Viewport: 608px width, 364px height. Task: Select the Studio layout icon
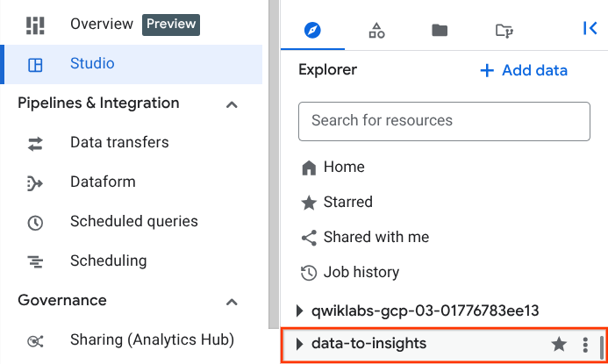click(x=35, y=65)
